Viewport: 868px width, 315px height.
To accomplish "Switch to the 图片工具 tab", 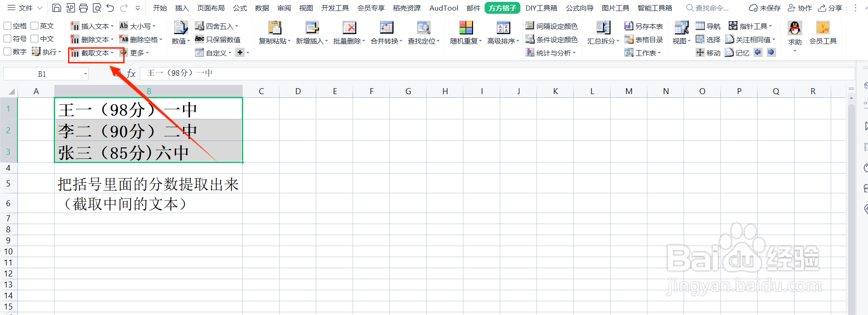I will click(616, 8).
